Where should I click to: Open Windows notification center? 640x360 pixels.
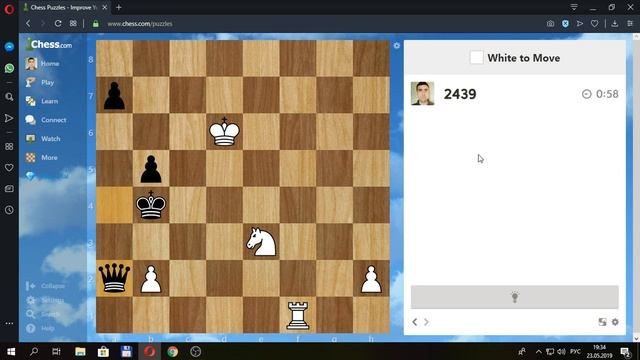click(625, 351)
